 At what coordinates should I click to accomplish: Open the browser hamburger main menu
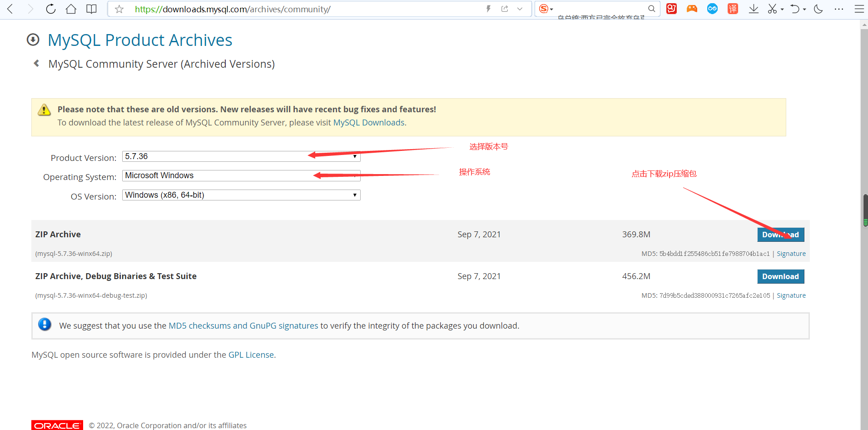click(859, 9)
